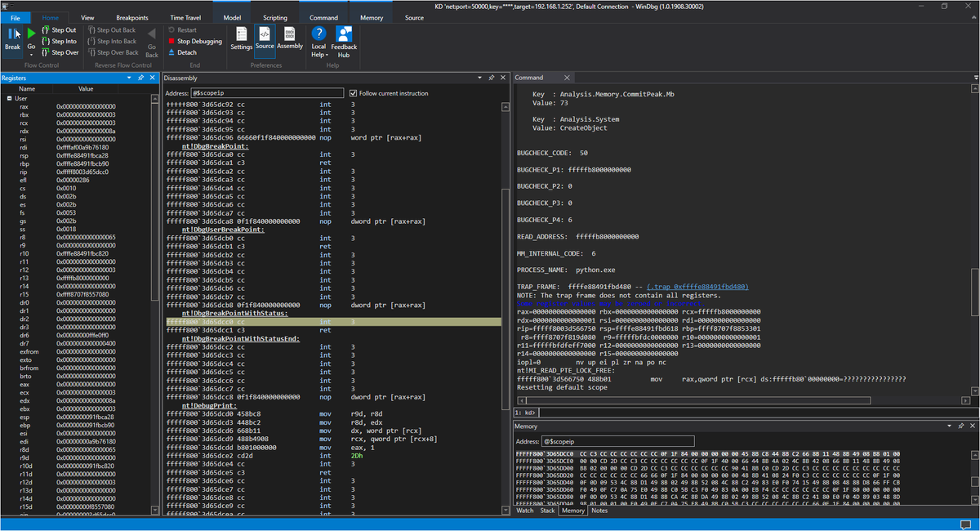Viewport: 980px width, 531px height.
Task: Open the Registers panel options dropdown
Action: tap(131, 78)
